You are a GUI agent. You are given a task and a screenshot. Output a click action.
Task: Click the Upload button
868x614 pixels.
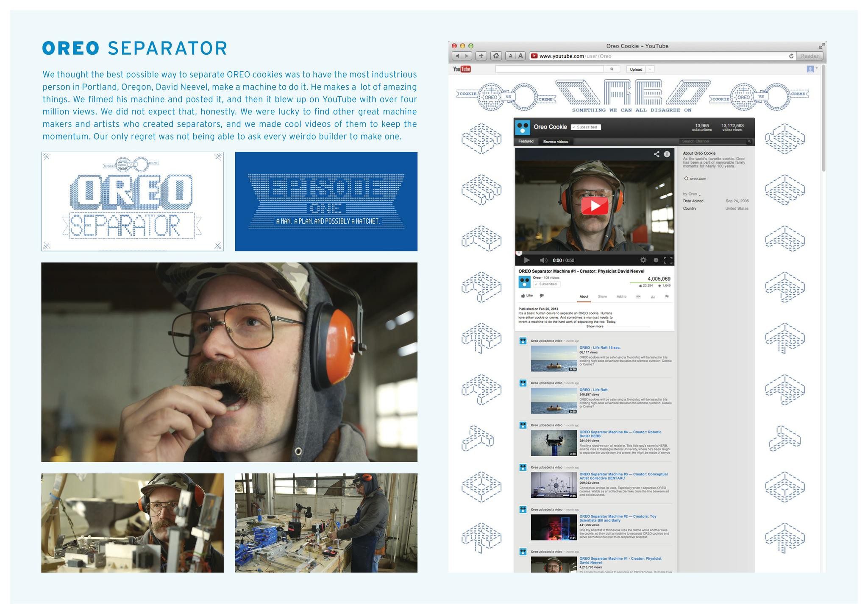636,69
